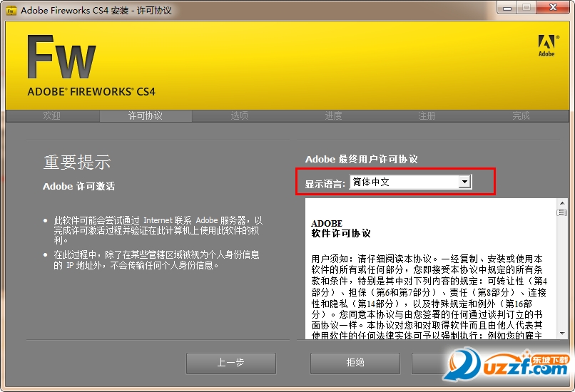Close the Fireworks CS4 installer window

554,8
